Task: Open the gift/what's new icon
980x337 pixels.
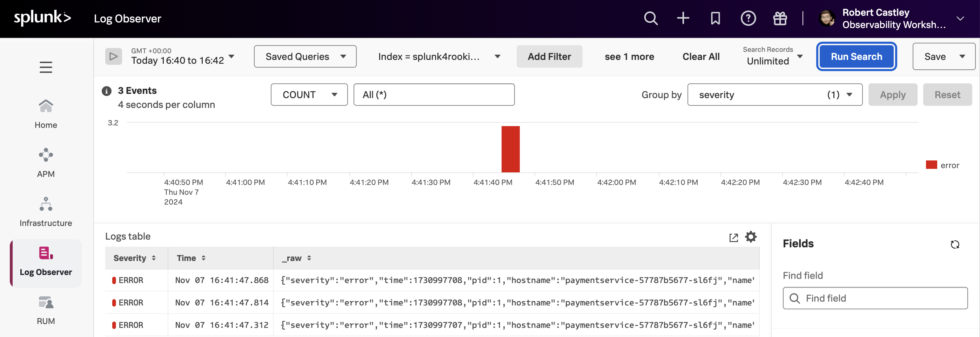Action: tap(780, 18)
